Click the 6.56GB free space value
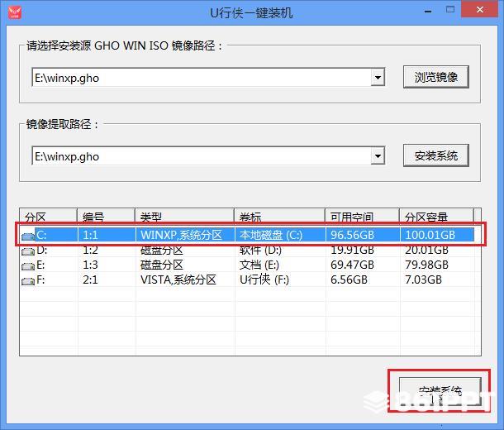 pyautogui.click(x=349, y=279)
